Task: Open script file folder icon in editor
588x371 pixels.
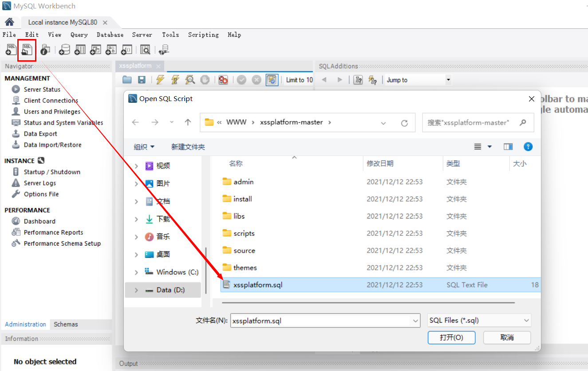Action: coord(127,80)
